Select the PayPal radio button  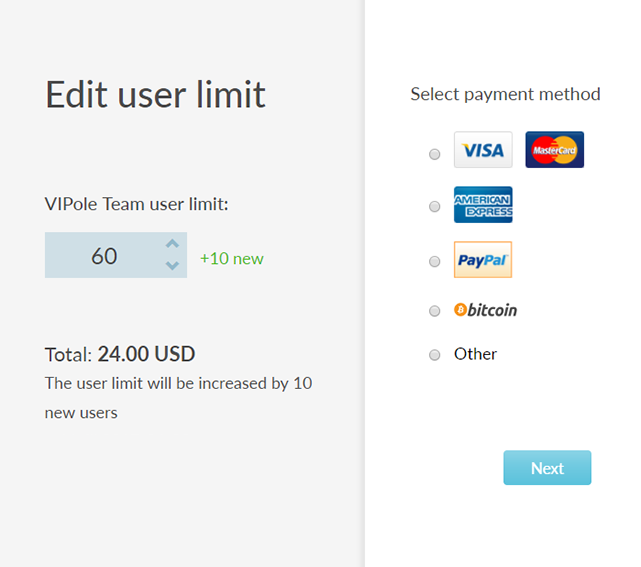coord(435,261)
